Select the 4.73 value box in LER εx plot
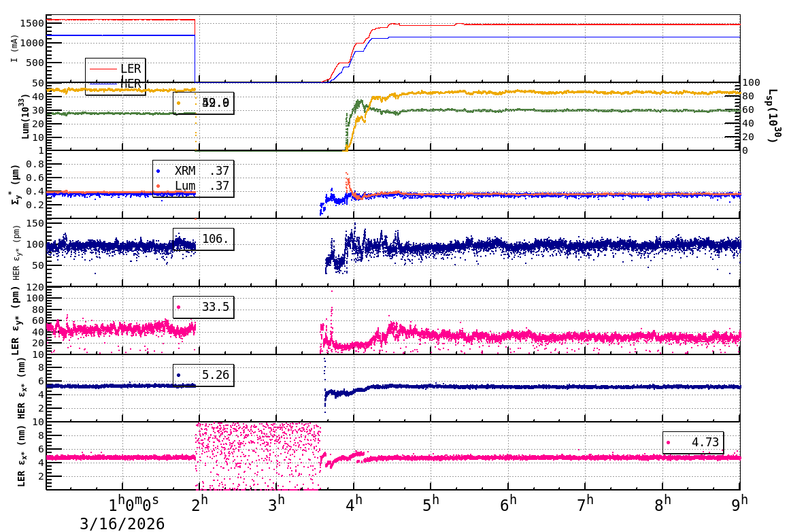 693,442
